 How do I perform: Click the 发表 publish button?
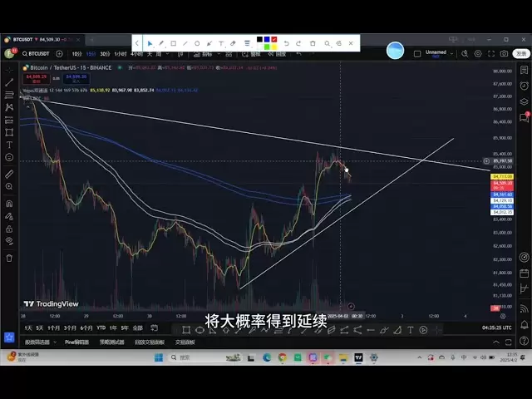click(521, 53)
